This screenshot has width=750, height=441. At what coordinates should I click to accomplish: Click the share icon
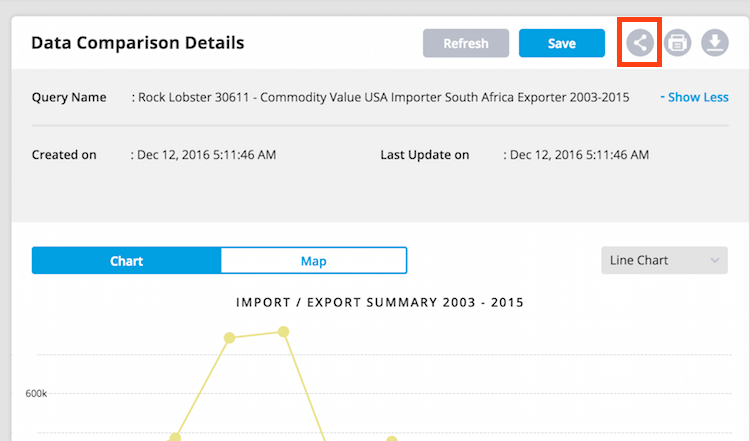(x=640, y=43)
